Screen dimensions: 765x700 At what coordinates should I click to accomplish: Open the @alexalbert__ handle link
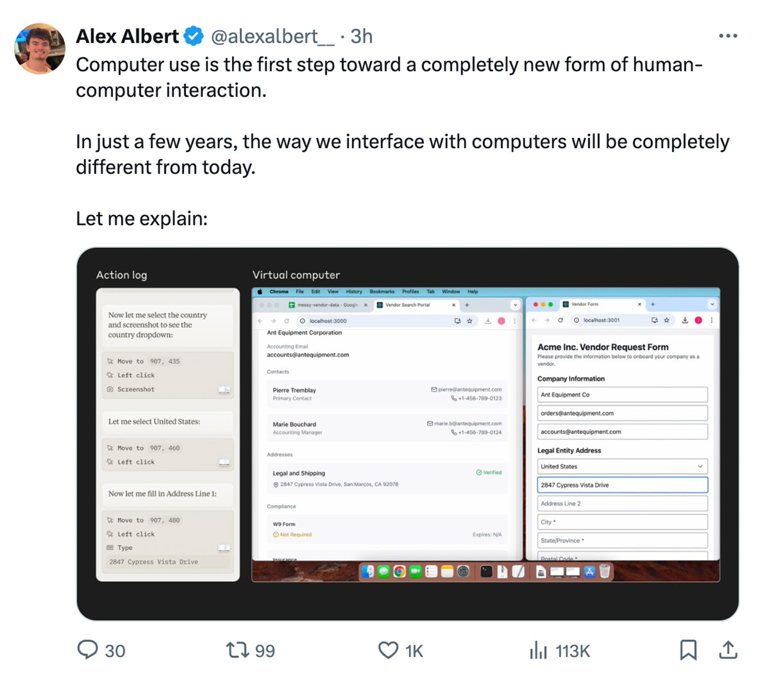tap(273, 36)
